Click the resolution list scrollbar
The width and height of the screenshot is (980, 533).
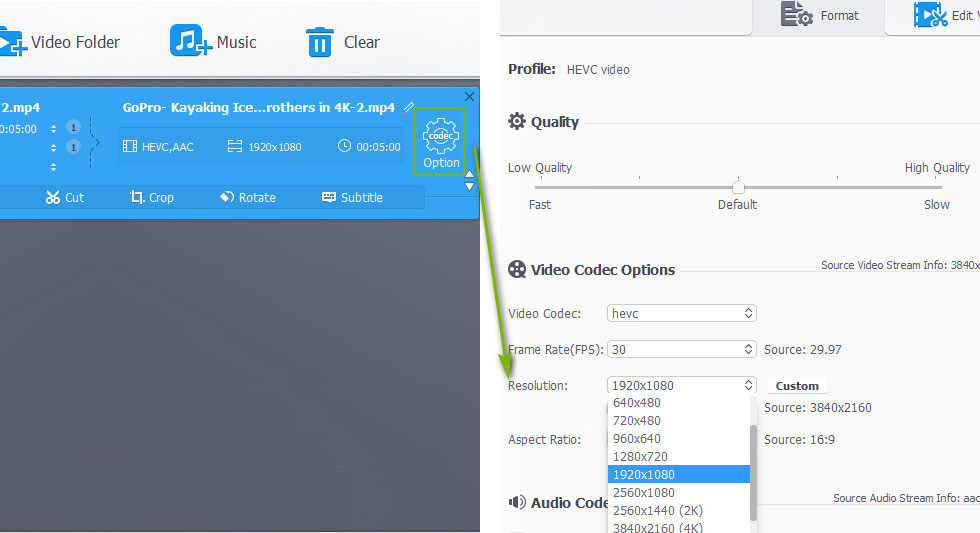point(753,470)
